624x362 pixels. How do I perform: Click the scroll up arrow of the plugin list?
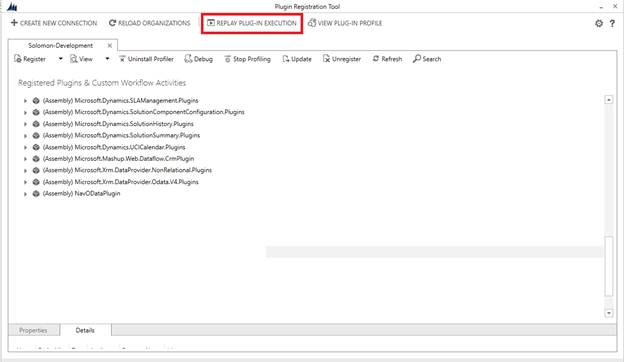[x=609, y=99]
